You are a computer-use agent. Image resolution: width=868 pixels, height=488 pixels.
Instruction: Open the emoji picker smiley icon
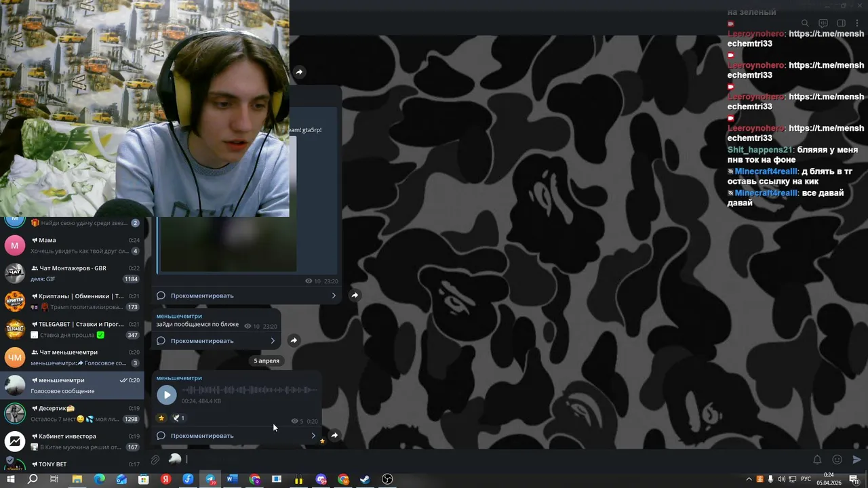point(837,460)
